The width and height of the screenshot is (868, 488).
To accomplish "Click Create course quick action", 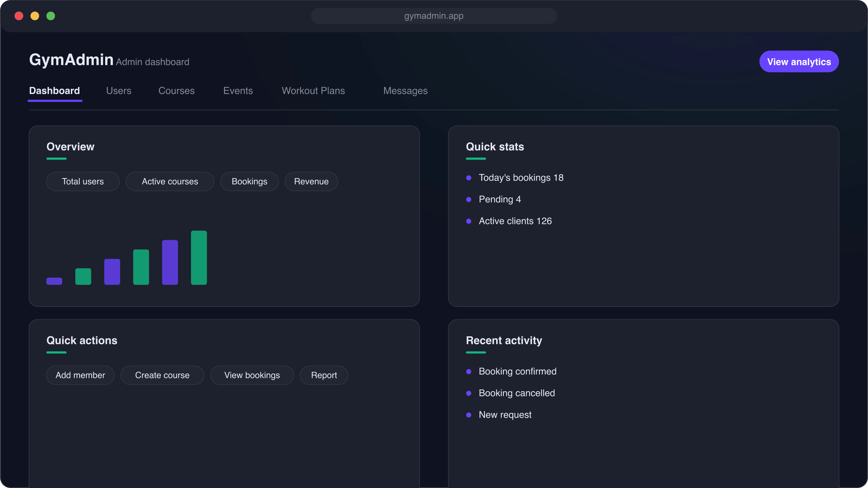I will coord(162,375).
